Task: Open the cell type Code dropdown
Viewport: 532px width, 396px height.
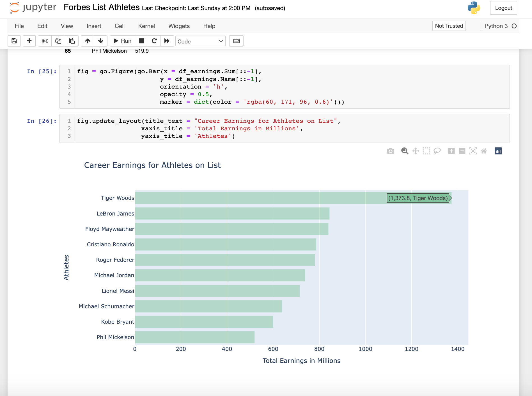Action: click(200, 41)
